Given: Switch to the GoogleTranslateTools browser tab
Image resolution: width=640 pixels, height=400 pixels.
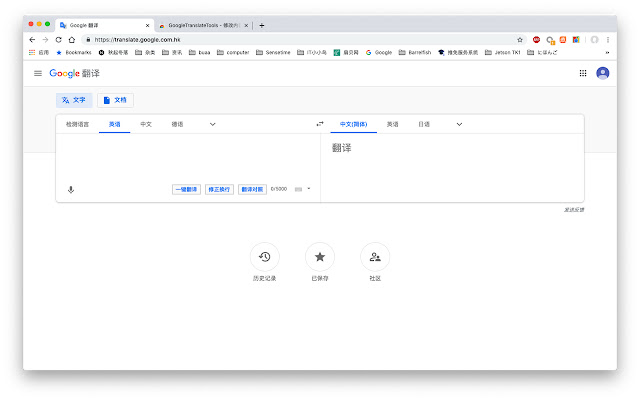Looking at the screenshot, I should 203,25.
